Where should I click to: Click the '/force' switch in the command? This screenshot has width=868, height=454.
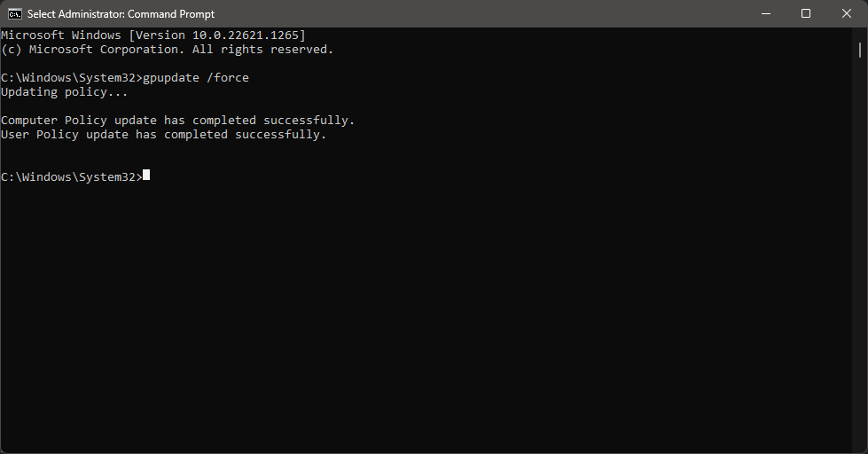[228, 78]
